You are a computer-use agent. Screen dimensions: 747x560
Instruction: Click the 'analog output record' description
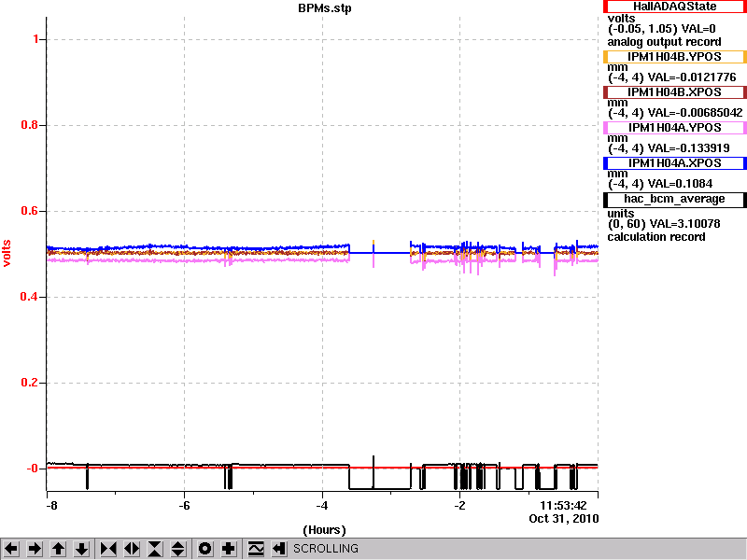click(x=664, y=42)
